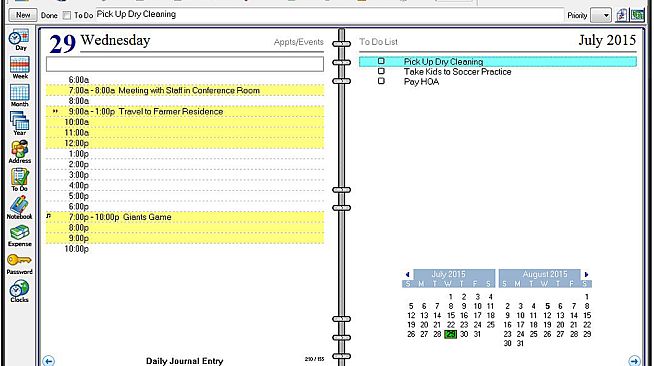
Task: Click the 5:00p time slot
Action: pos(185,196)
